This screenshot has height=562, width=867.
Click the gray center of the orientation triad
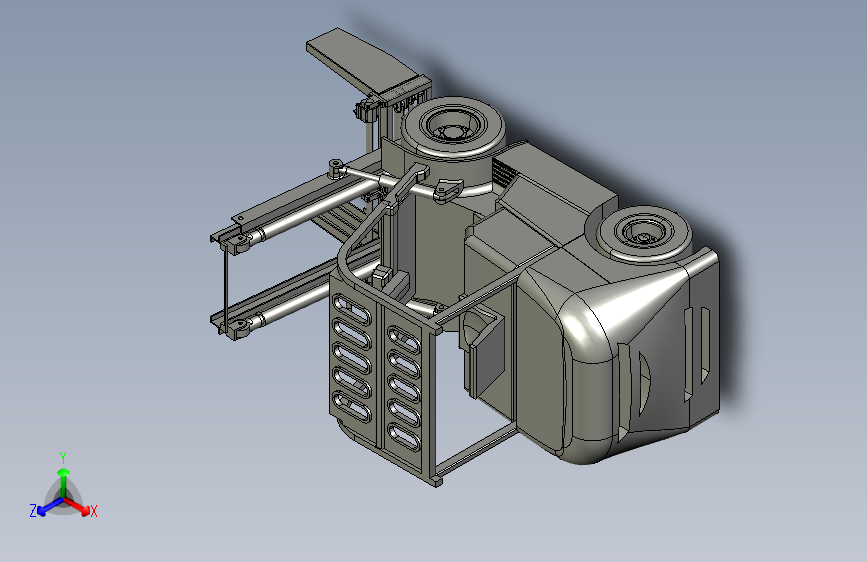(64, 499)
